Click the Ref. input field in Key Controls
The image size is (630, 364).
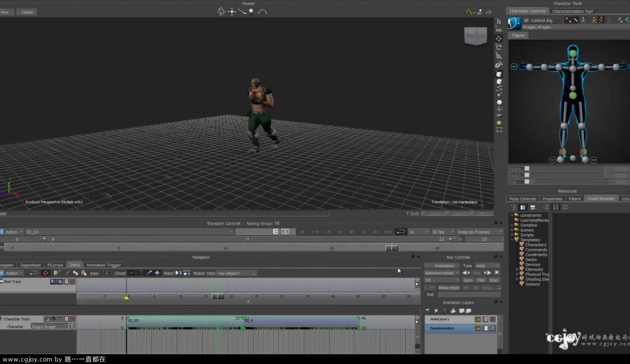pyautogui.click(x=469, y=295)
